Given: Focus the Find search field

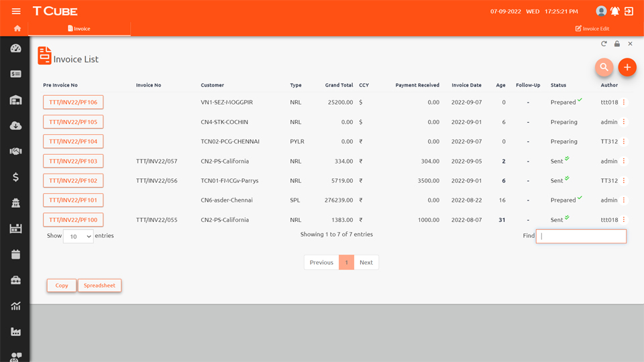Looking at the screenshot, I should [581, 236].
